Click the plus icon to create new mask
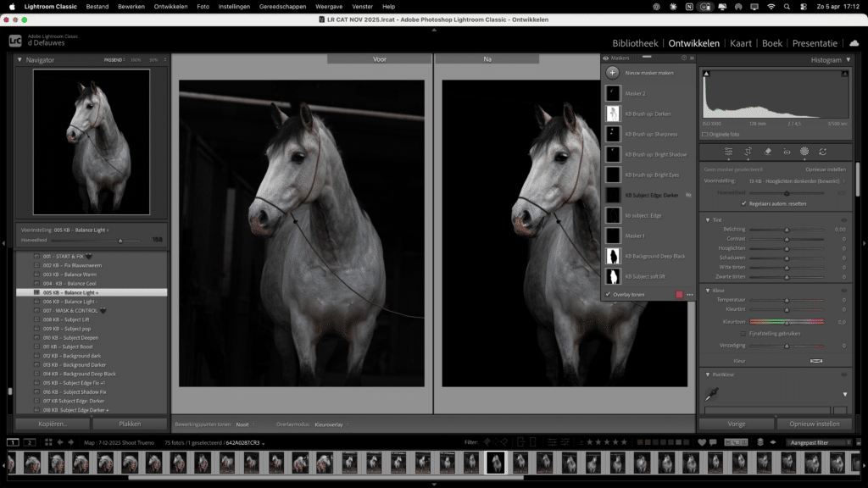 [612, 73]
